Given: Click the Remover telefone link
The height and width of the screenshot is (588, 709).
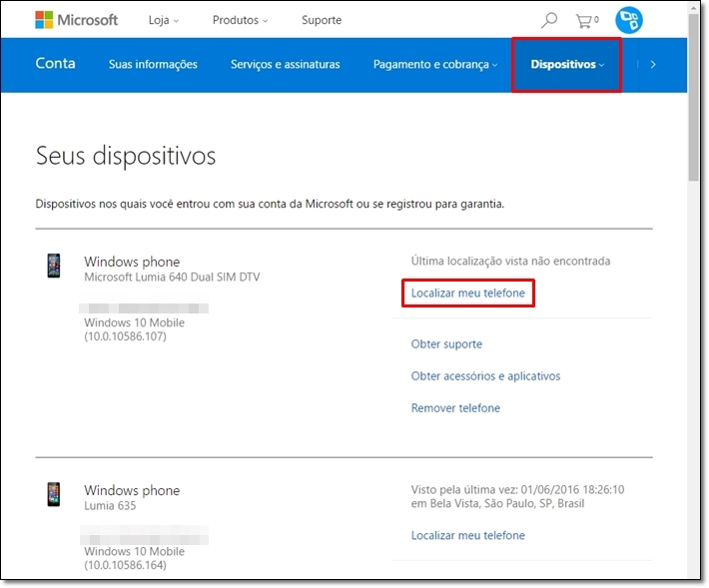Looking at the screenshot, I should coord(455,408).
